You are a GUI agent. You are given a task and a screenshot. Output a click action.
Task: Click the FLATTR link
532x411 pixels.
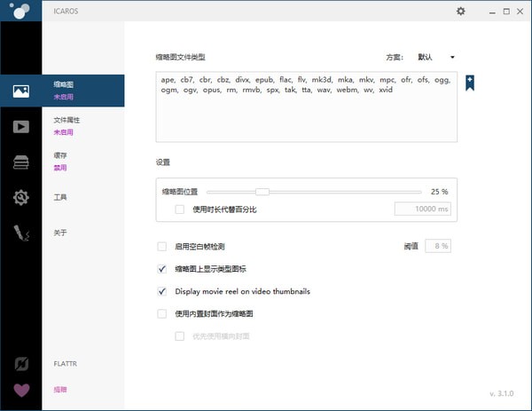click(65, 364)
